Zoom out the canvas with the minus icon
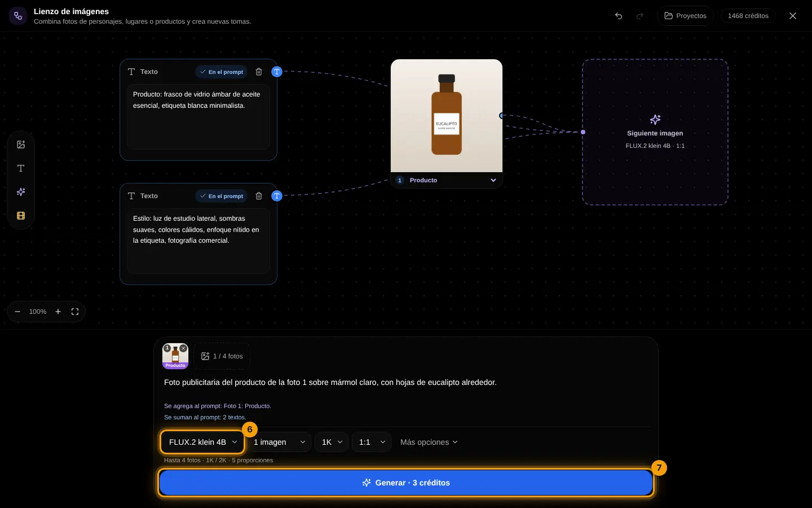Image resolution: width=812 pixels, height=508 pixels. 17,312
